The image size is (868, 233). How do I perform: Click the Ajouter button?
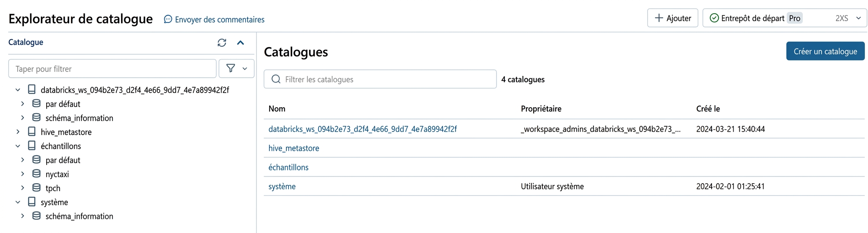point(672,18)
